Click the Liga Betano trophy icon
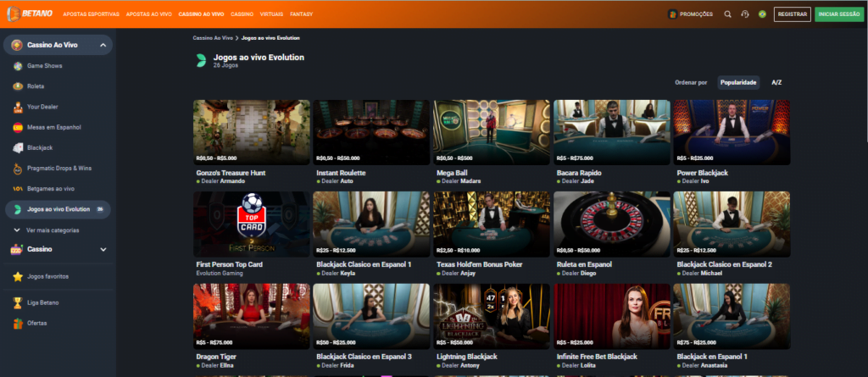The image size is (868, 377). coord(18,302)
